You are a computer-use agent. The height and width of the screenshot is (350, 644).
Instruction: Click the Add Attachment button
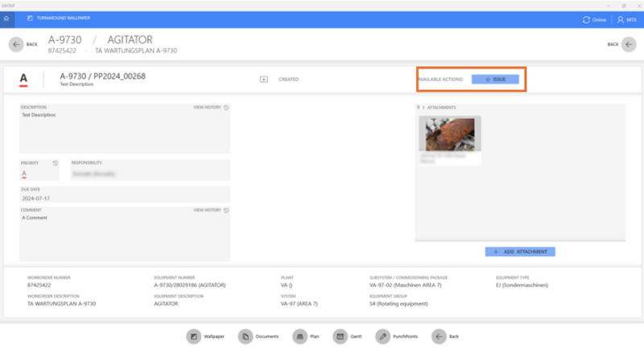(520, 252)
